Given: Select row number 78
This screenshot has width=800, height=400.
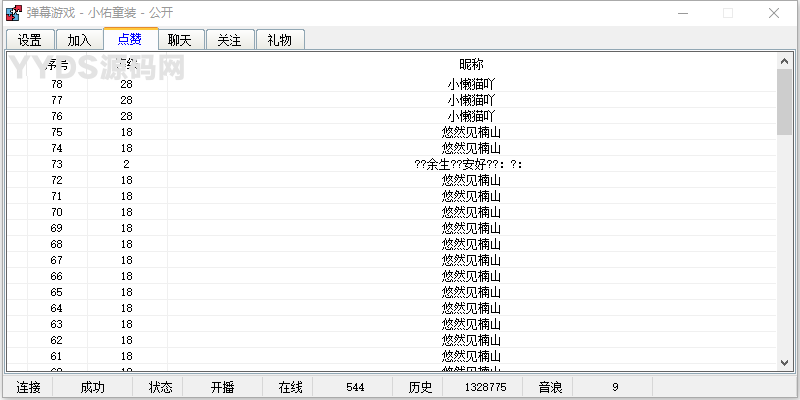Looking at the screenshot, I should click(x=57, y=84).
